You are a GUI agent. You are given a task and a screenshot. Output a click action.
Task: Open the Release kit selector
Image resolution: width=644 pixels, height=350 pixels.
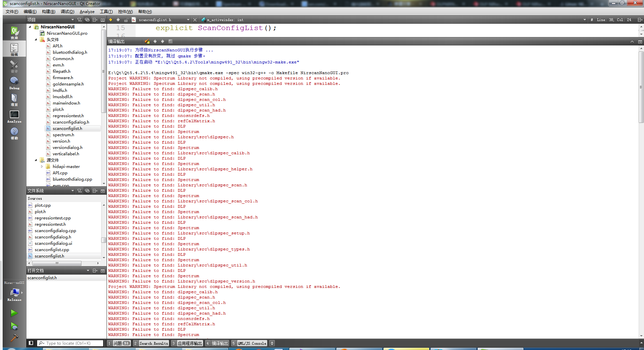(14, 294)
